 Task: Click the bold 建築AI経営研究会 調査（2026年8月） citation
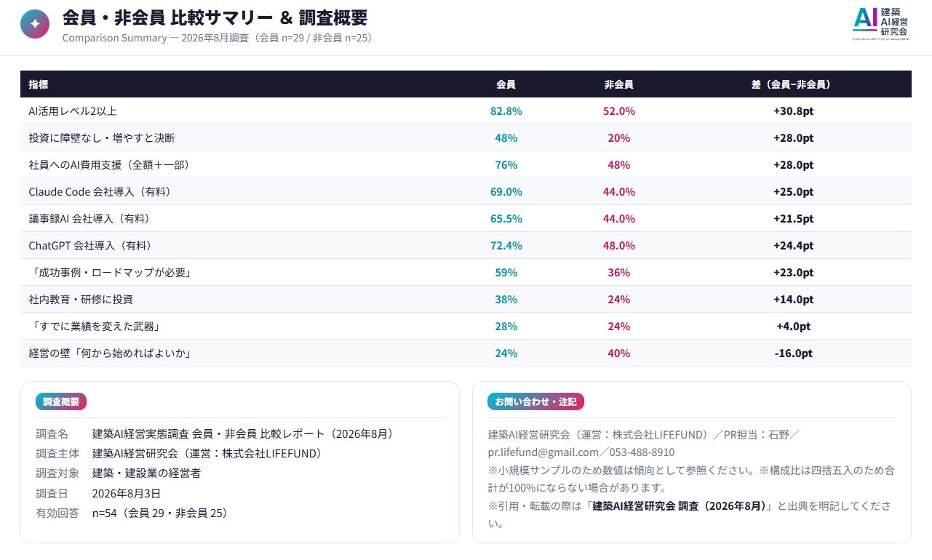pos(682,506)
